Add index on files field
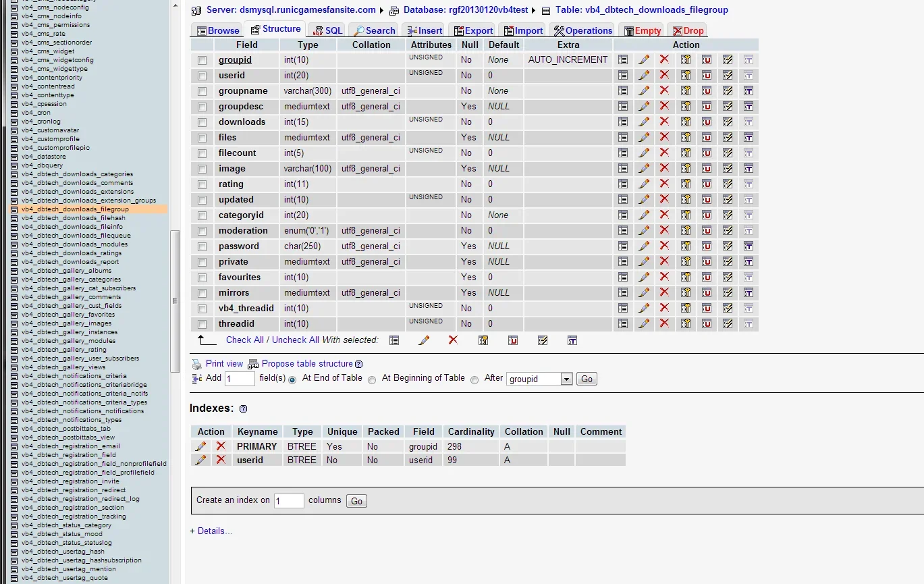Image resolution: width=924 pixels, height=584 pixels. pos(728,137)
